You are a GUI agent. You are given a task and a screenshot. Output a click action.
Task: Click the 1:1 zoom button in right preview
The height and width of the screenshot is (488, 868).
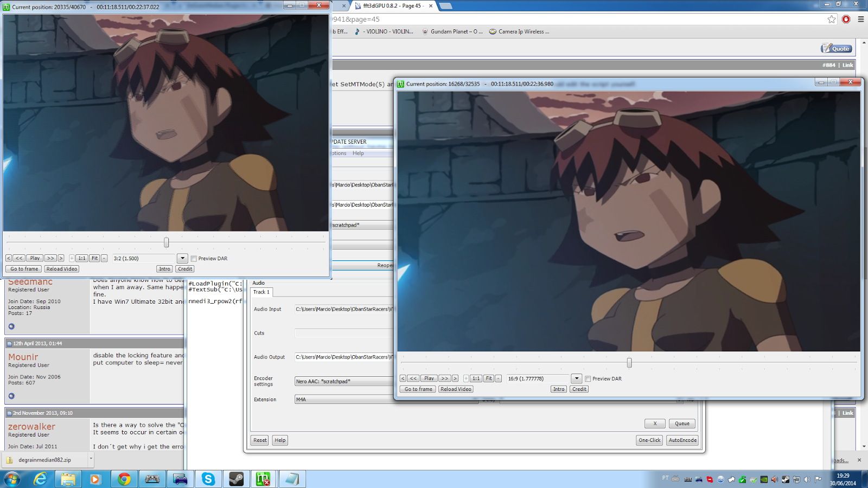coord(476,378)
